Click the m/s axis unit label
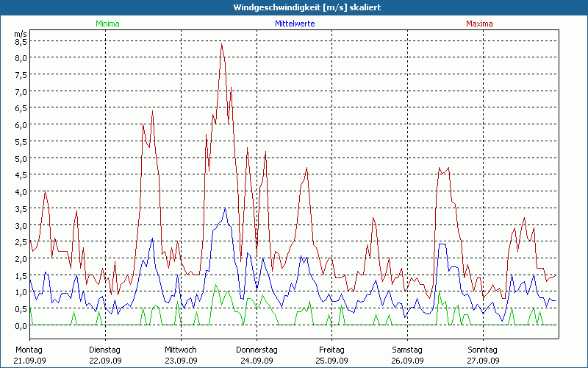This screenshot has height=368, width=588. 21,34
